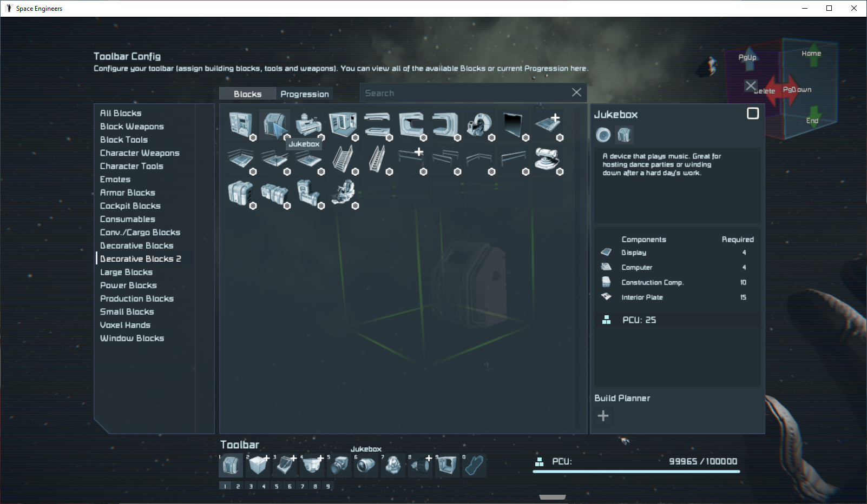867x504 pixels.
Task: Switch to the Progression tab
Action: click(x=304, y=94)
